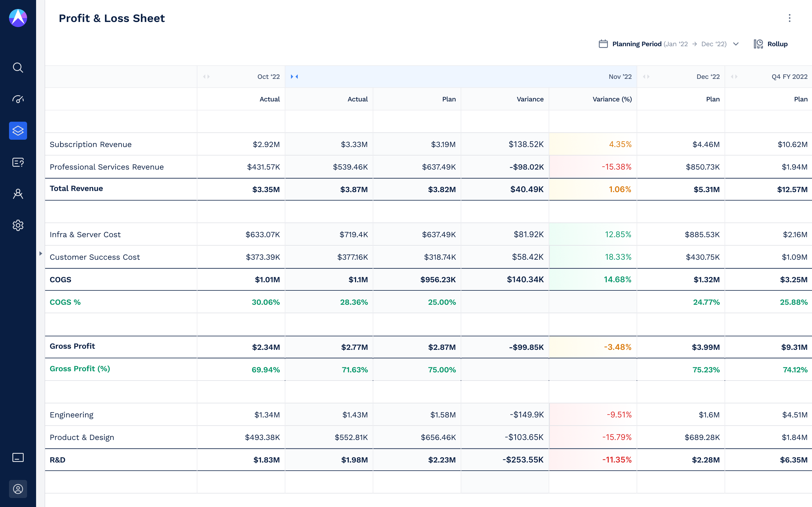Expand the collapsed sidebar arrow
Image resolution: width=812 pixels, height=507 pixels.
[41, 253]
